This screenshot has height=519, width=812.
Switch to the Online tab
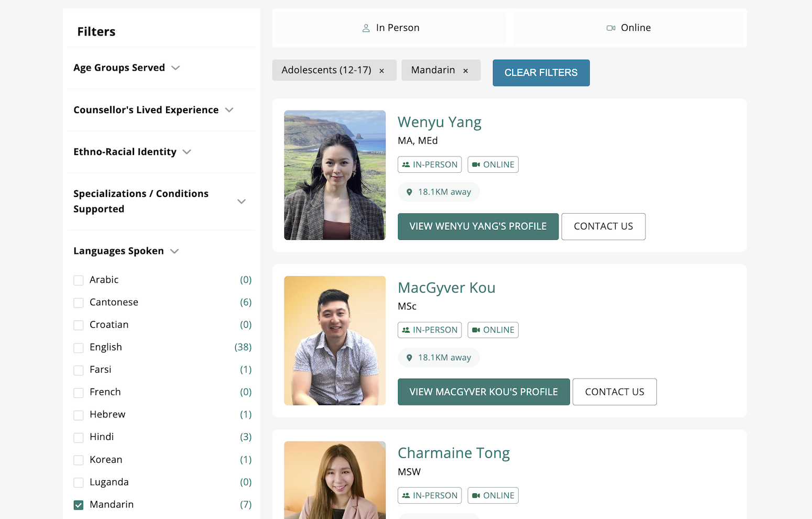point(629,27)
